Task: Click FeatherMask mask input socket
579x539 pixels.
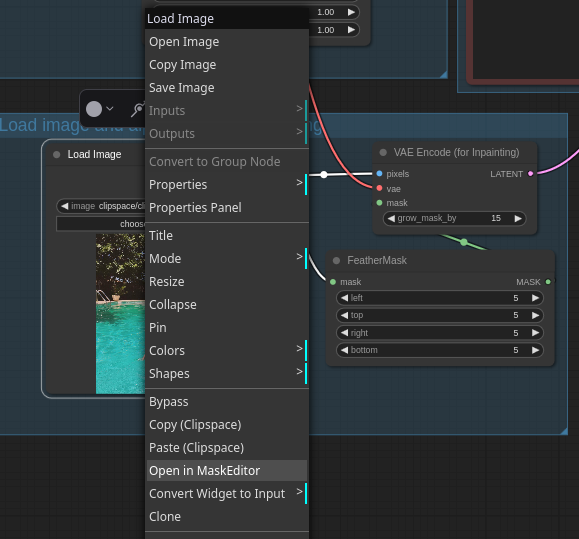Action: click(x=333, y=282)
